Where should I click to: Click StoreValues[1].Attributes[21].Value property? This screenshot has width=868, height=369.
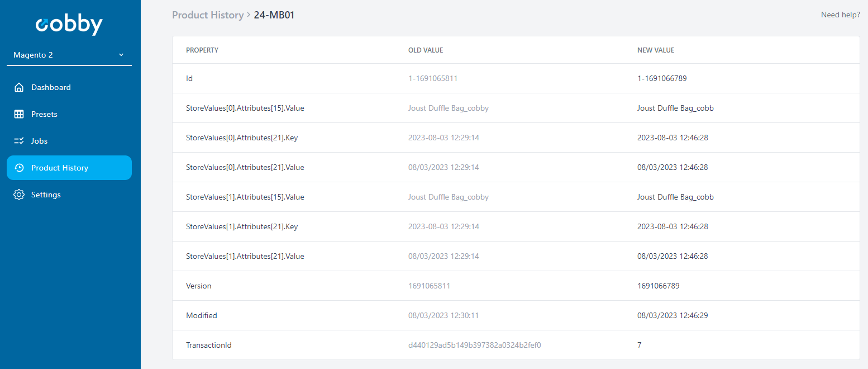click(245, 257)
